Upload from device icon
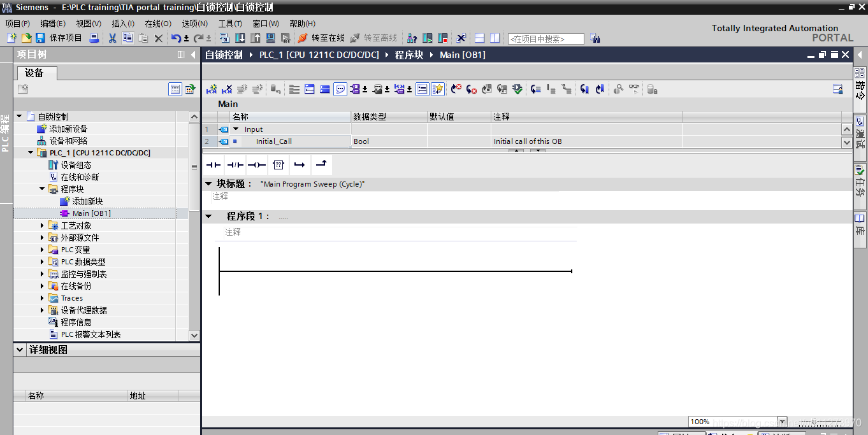868x435 pixels. click(256, 38)
